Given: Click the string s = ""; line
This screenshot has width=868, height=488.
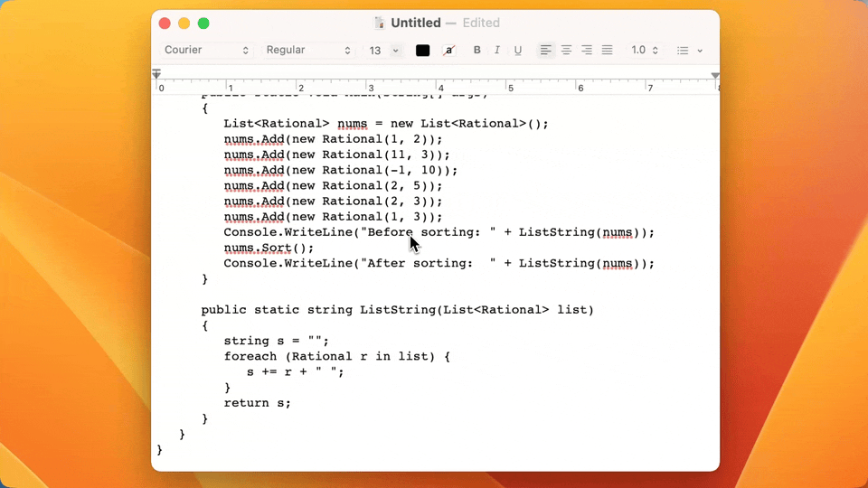Looking at the screenshot, I should pos(277,341).
